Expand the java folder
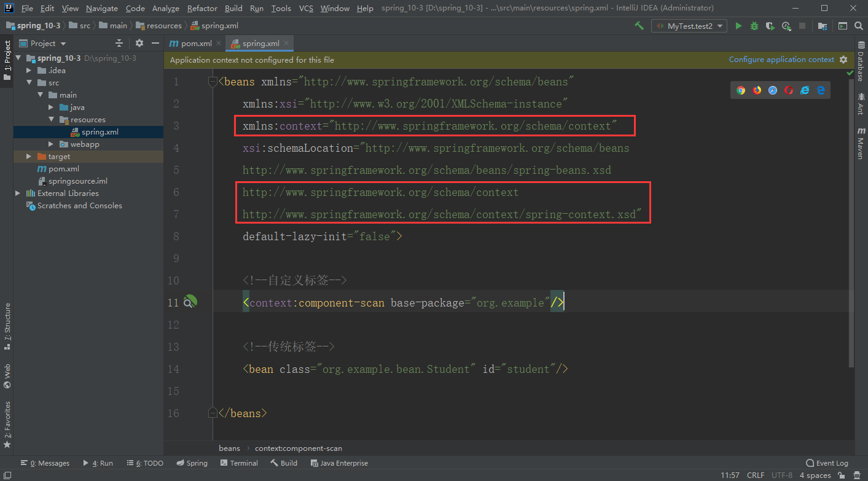Viewport: 868px width, 481px height. point(51,107)
